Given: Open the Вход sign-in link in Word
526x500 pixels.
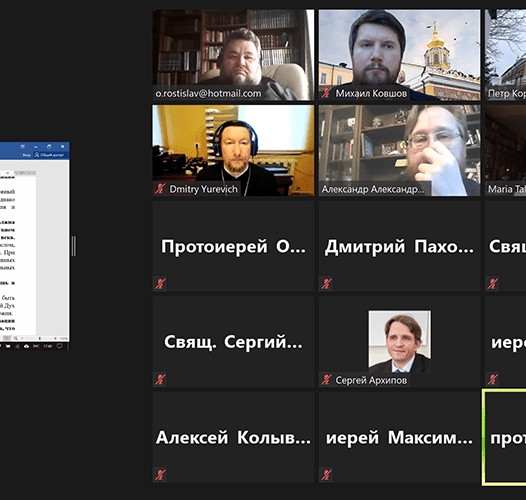Looking at the screenshot, I should pyautogui.click(x=27, y=155).
